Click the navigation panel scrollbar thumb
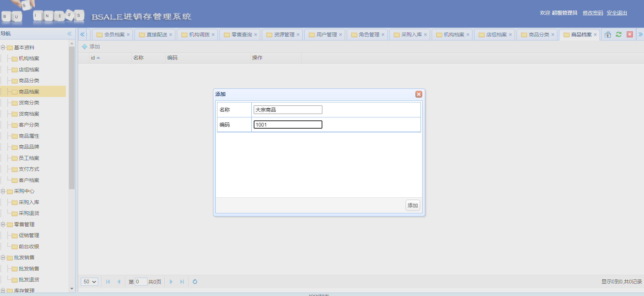This screenshot has width=644, height=296. click(72, 118)
